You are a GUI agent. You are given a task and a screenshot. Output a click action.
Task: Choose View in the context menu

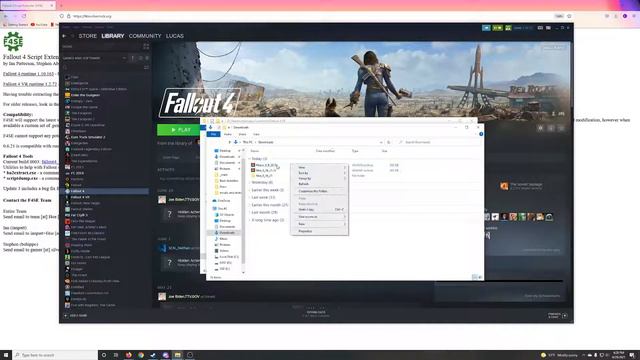click(319, 167)
